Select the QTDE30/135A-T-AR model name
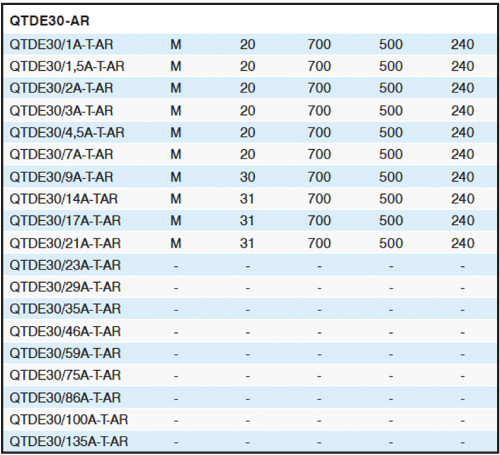 69,442
